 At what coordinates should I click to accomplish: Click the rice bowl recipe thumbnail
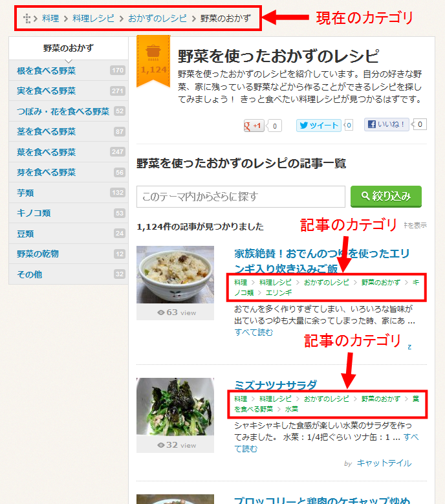tap(175, 275)
